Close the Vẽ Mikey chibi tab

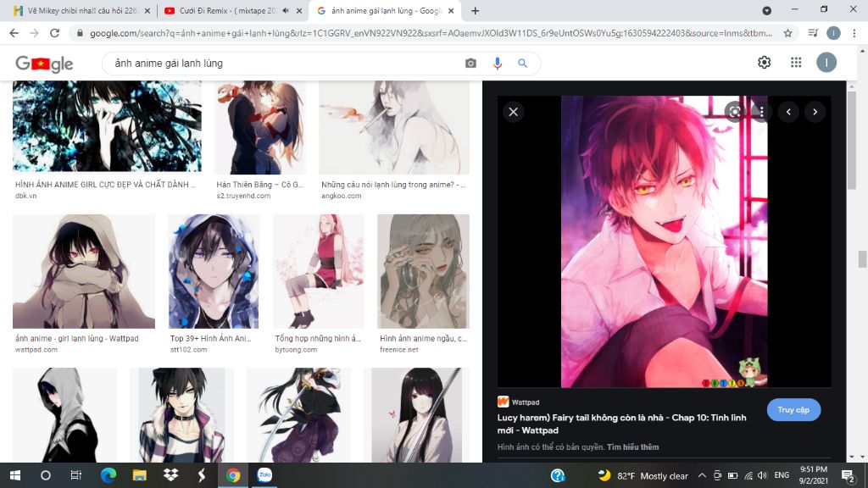(147, 10)
